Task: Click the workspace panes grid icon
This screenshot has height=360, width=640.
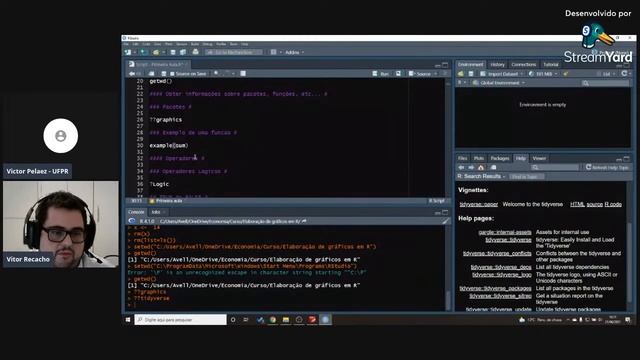Action: (x=274, y=52)
